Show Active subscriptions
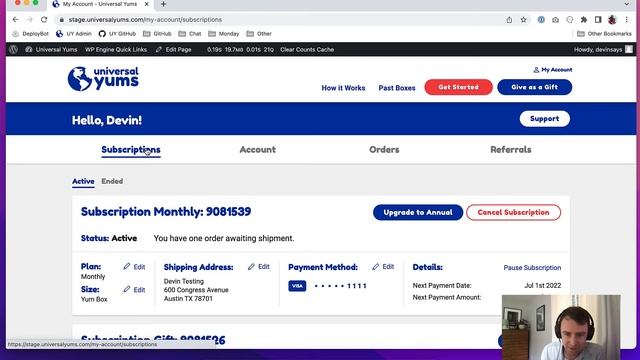Image resolution: width=640 pixels, height=360 pixels. (83, 181)
